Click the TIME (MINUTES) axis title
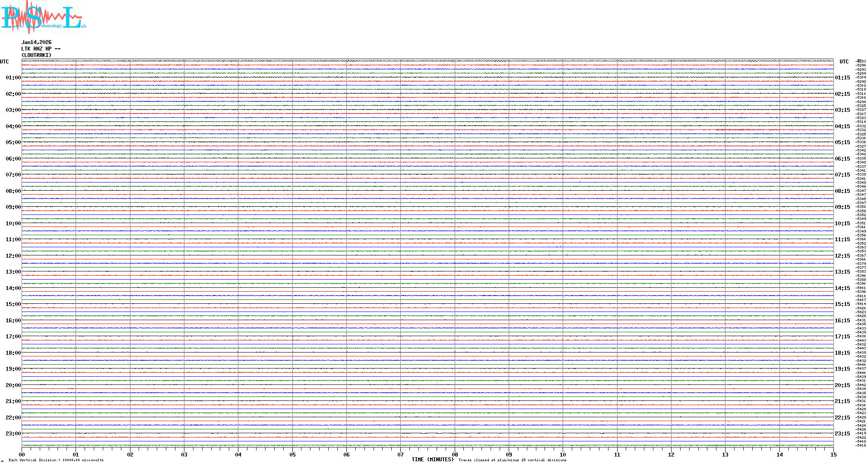The image size is (868, 466). [x=432, y=460]
